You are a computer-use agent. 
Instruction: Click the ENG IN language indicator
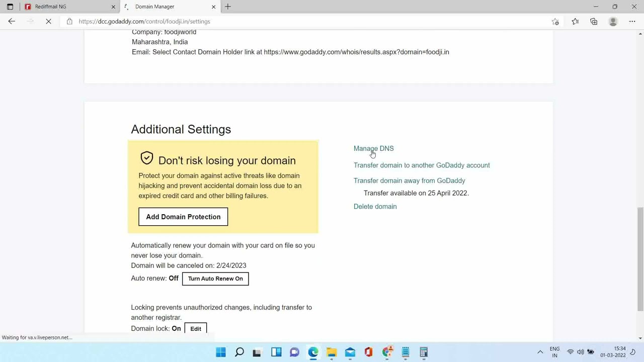click(554, 352)
